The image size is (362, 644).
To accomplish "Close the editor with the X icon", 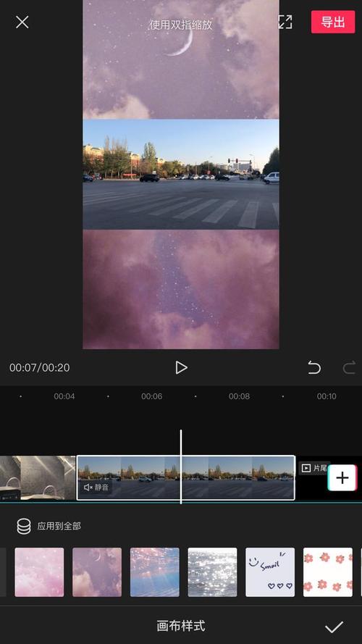I will pyautogui.click(x=22, y=22).
